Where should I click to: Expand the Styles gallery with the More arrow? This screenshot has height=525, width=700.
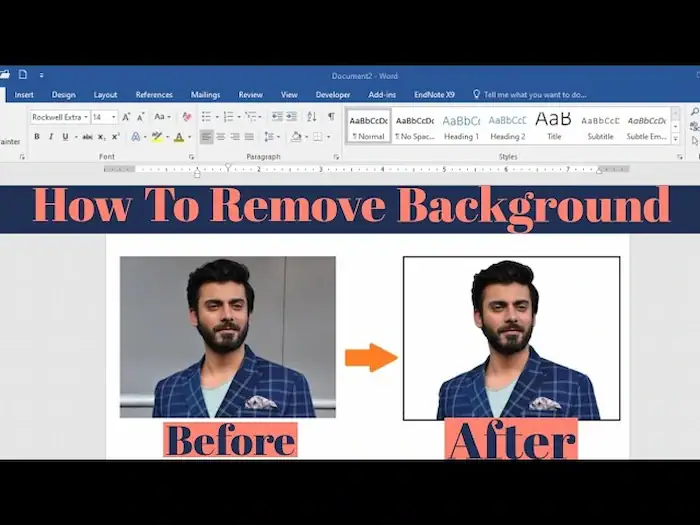click(675, 139)
